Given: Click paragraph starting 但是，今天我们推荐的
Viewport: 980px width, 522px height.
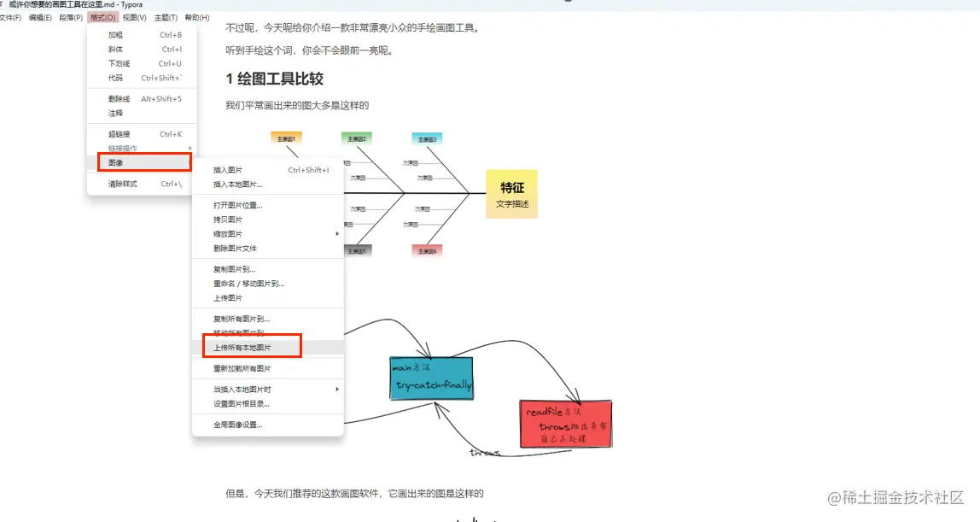Looking at the screenshot, I should point(354,494).
